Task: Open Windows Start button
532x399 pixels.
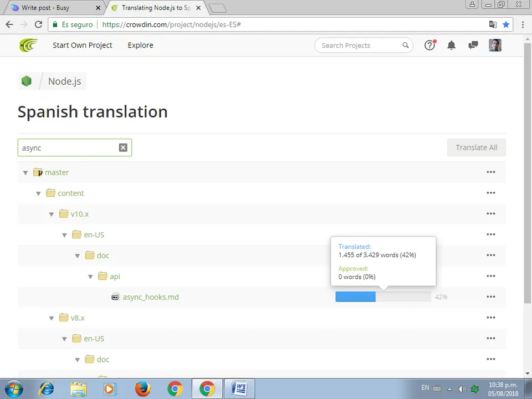Action: 13,389
